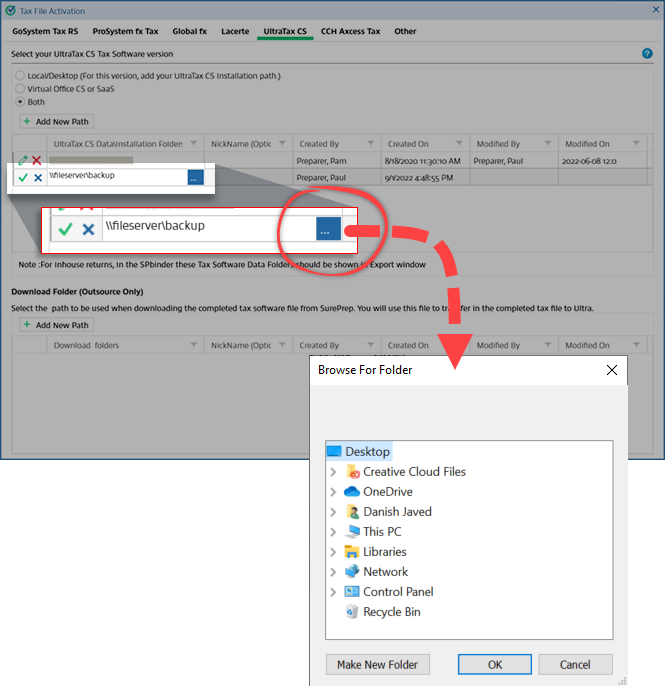Image resolution: width=665 pixels, height=686 pixels.
Task: Click the help question mark icon
Action: pyautogui.click(x=647, y=53)
